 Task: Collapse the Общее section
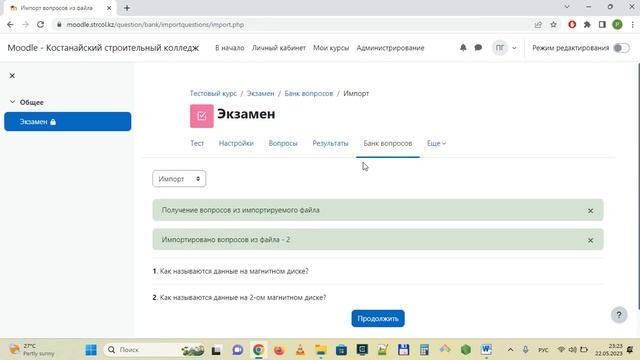(x=12, y=102)
